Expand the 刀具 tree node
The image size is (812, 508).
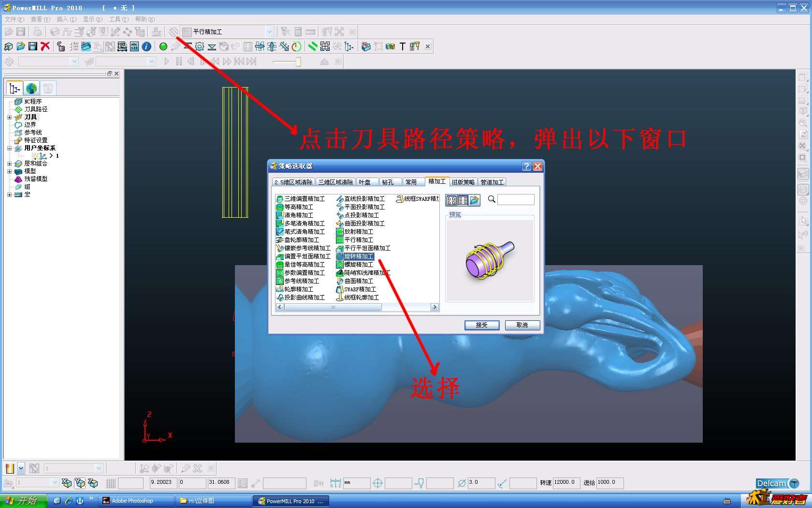pos(9,117)
